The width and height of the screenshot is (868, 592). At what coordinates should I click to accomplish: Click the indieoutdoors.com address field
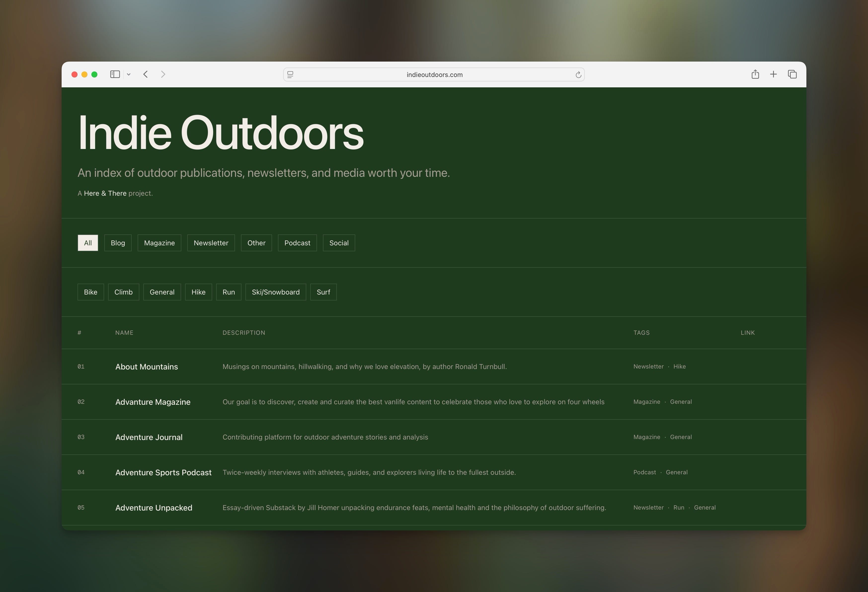pyautogui.click(x=434, y=75)
